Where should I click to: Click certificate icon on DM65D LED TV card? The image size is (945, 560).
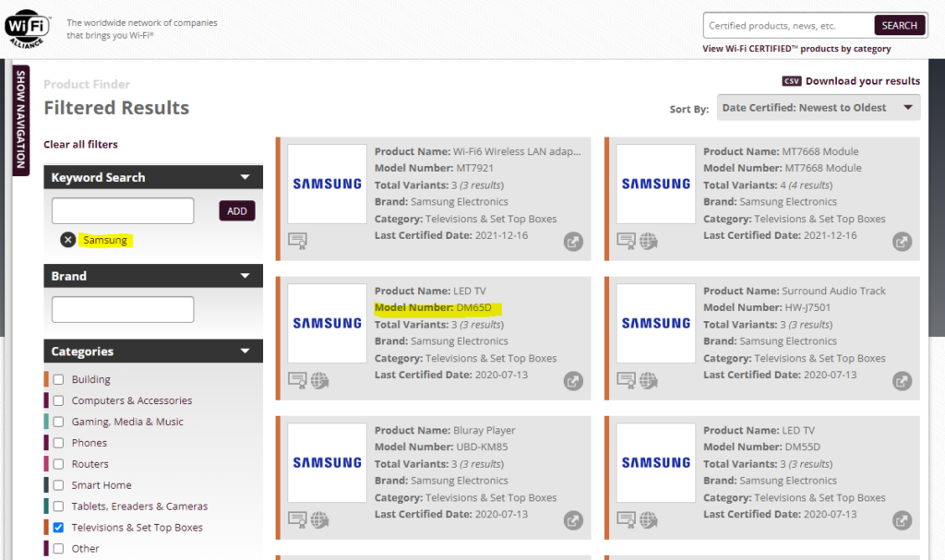coord(297,380)
